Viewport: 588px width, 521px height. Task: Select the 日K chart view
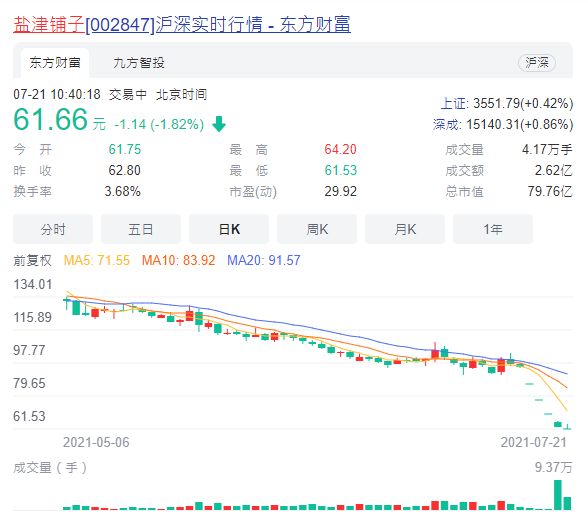click(x=229, y=229)
